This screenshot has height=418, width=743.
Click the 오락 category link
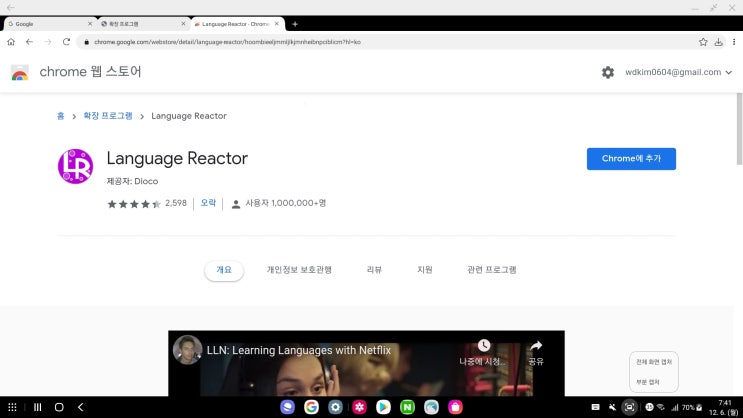208,203
